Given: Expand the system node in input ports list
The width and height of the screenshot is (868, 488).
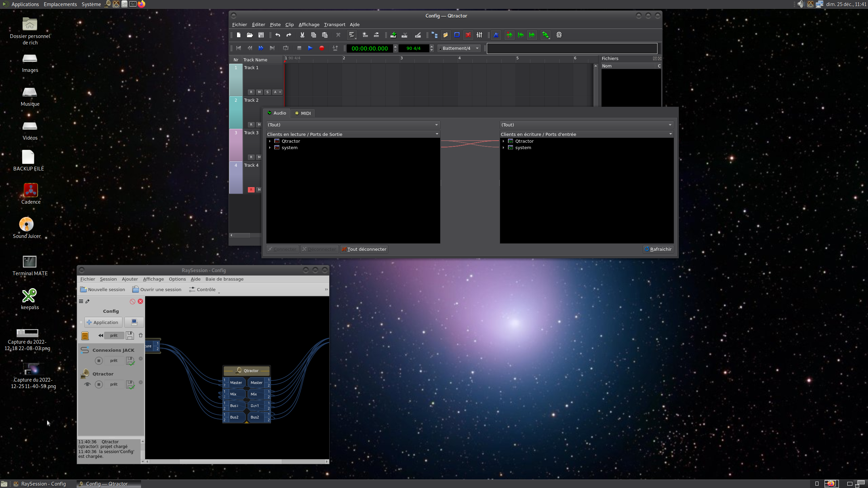Looking at the screenshot, I should [504, 148].
